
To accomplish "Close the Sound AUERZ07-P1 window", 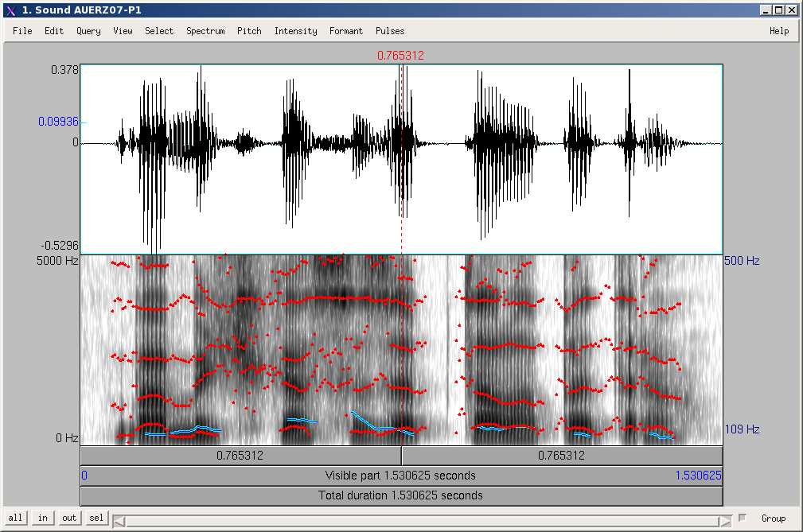I will click(x=791, y=10).
